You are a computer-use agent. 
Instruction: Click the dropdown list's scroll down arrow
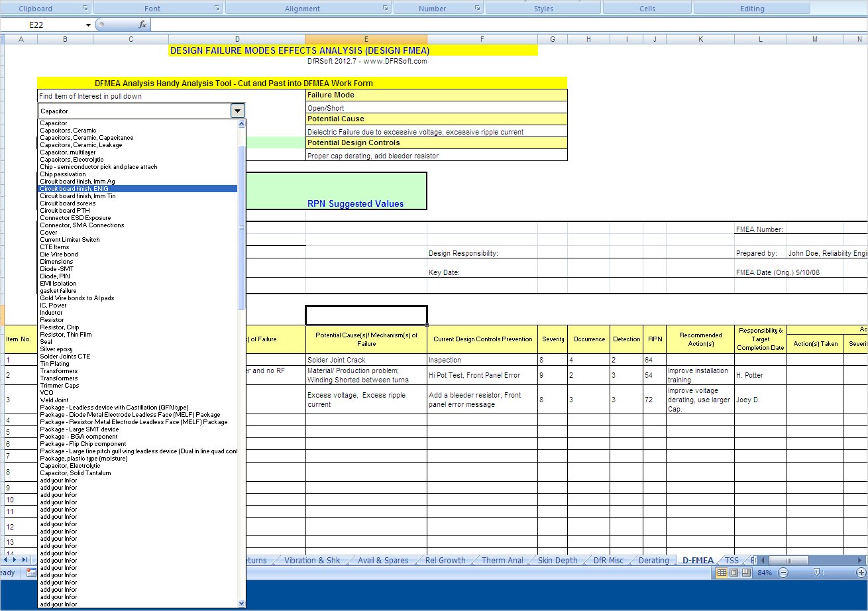(241, 603)
